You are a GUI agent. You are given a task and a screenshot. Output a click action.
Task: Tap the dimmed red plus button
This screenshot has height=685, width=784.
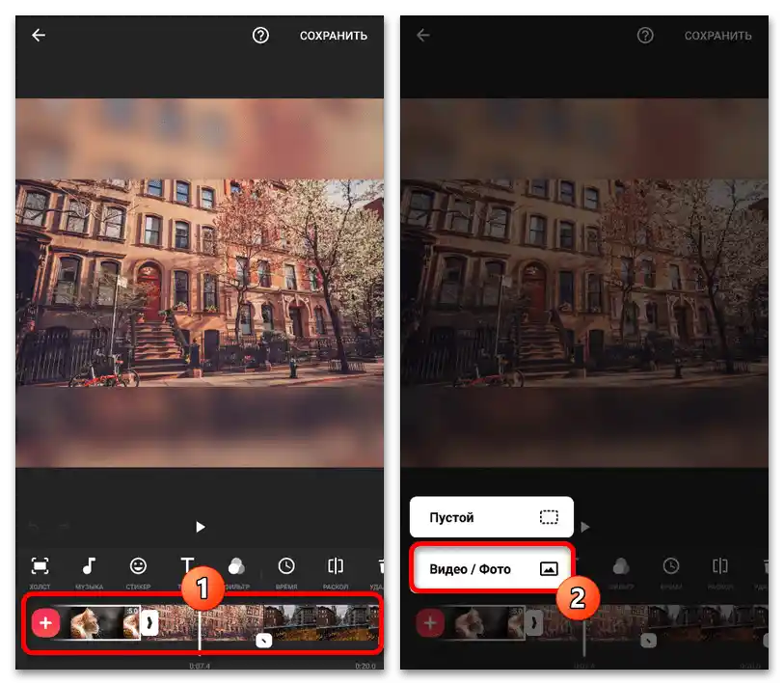pyautogui.click(x=430, y=623)
